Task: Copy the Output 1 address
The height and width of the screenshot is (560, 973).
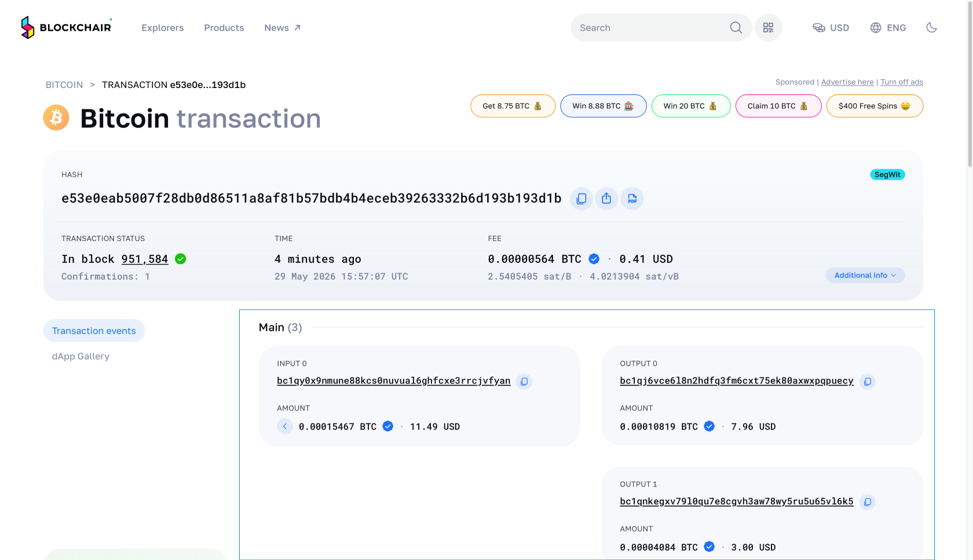Action: (x=867, y=502)
